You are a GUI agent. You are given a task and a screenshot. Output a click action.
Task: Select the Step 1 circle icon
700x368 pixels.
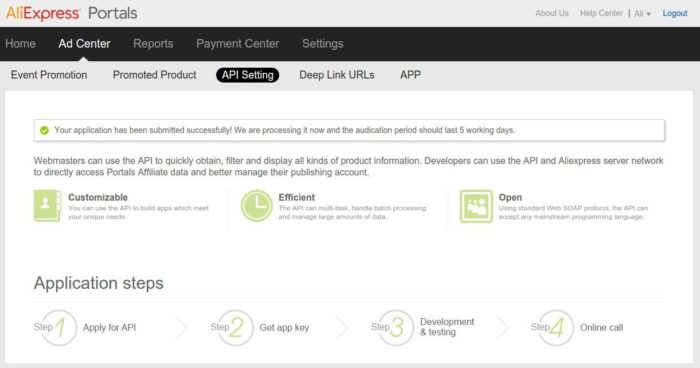point(59,328)
